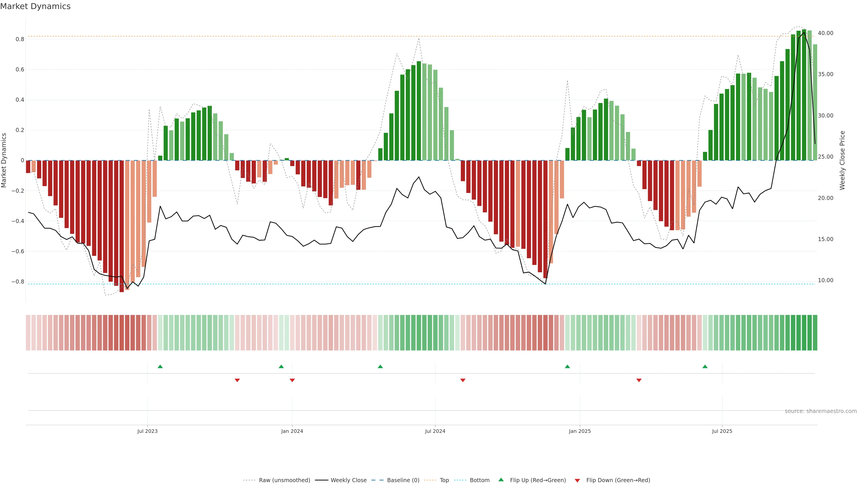Screen dimensions: 868x488
Task: Toggle the Top threshold legend entry
Action: pyautogui.click(x=444, y=480)
